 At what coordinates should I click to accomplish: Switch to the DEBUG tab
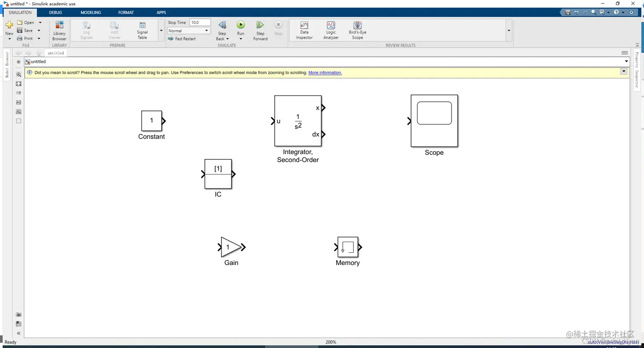(55, 12)
